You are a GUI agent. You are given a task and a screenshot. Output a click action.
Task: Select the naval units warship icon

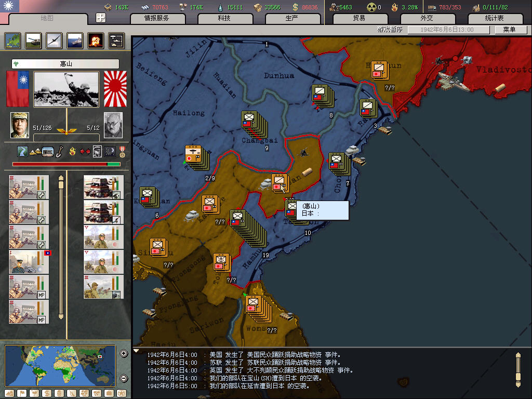coord(75,41)
